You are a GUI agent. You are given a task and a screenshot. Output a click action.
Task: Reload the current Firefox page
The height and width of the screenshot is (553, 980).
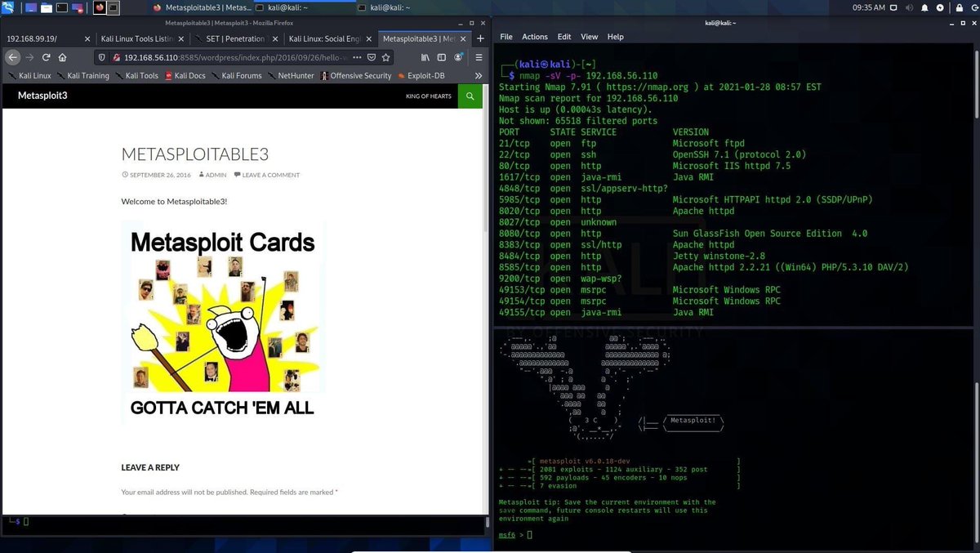(47, 57)
